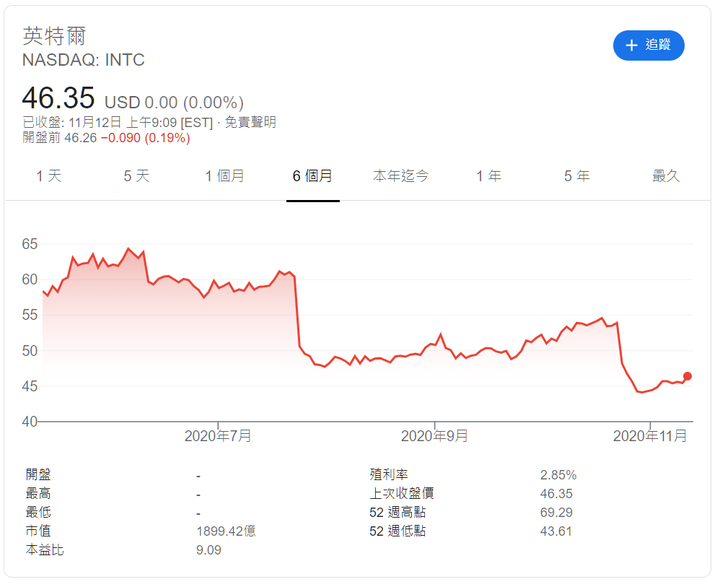Open the 免責聲明 disclaimer link
The width and height of the screenshot is (720, 587).
point(250,122)
